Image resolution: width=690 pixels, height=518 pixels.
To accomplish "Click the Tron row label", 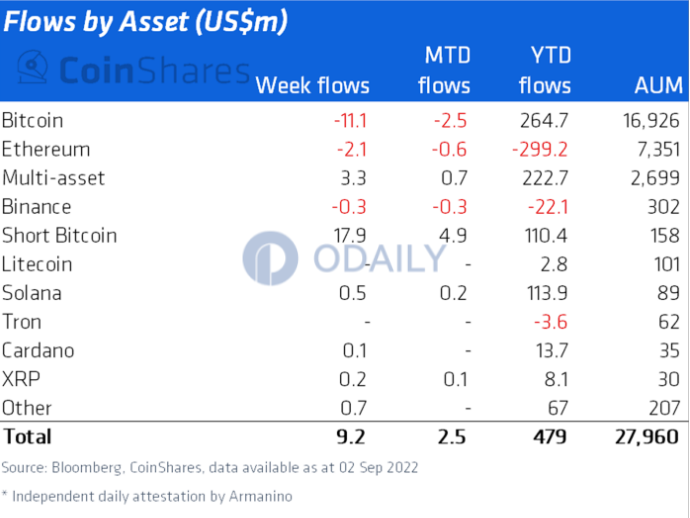I will (x=22, y=322).
